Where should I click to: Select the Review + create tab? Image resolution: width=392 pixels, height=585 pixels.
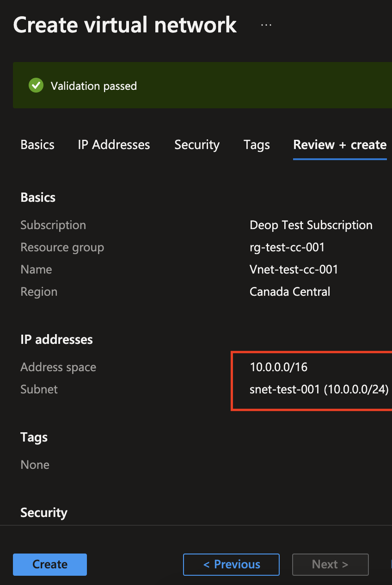point(340,145)
